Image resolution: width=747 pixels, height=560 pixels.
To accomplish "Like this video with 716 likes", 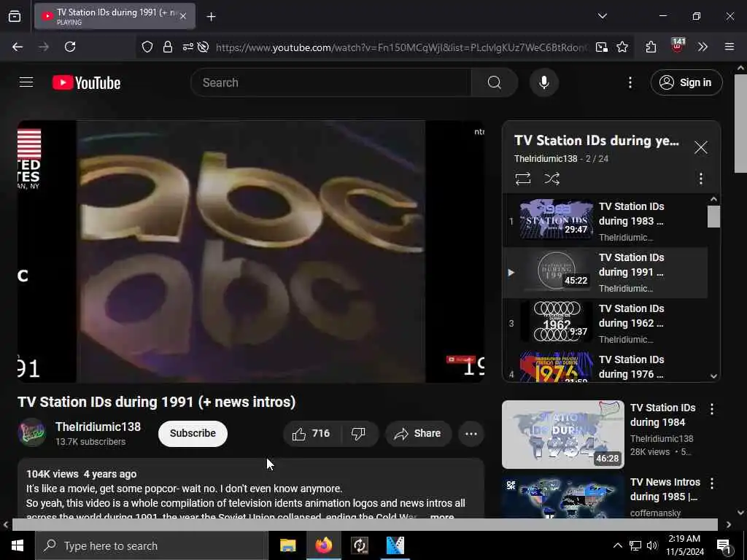I will pyautogui.click(x=311, y=433).
